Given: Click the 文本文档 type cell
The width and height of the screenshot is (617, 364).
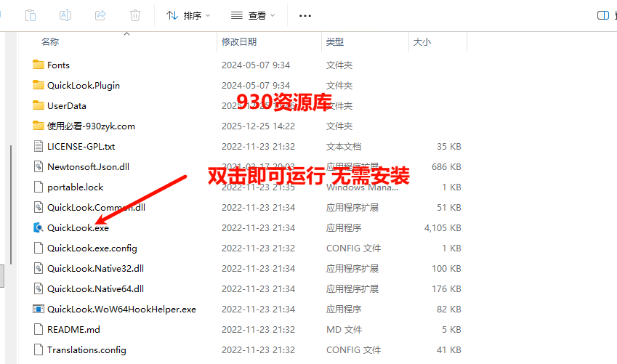Looking at the screenshot, I should coord(344,146).
